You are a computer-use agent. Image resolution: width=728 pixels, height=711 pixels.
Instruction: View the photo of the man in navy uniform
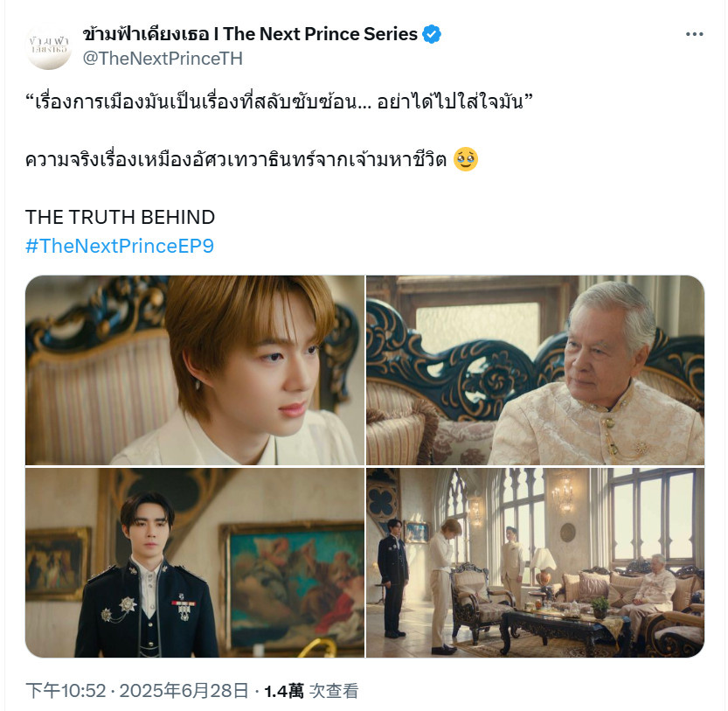pos(195,562)
